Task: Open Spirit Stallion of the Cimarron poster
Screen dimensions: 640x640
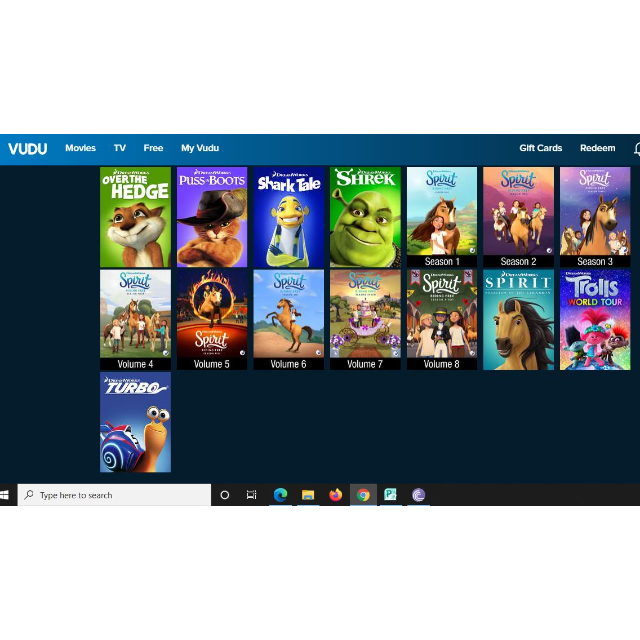Action: tap(518, 320)
